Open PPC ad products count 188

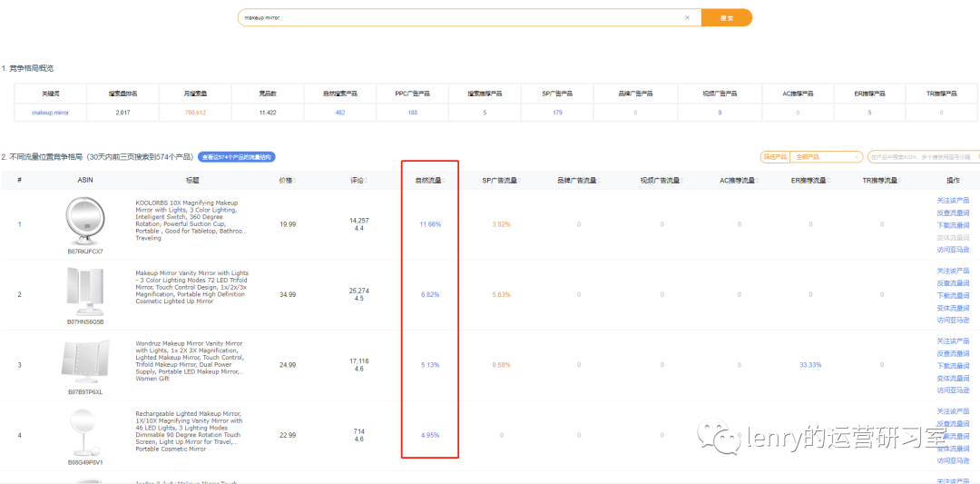413,113
